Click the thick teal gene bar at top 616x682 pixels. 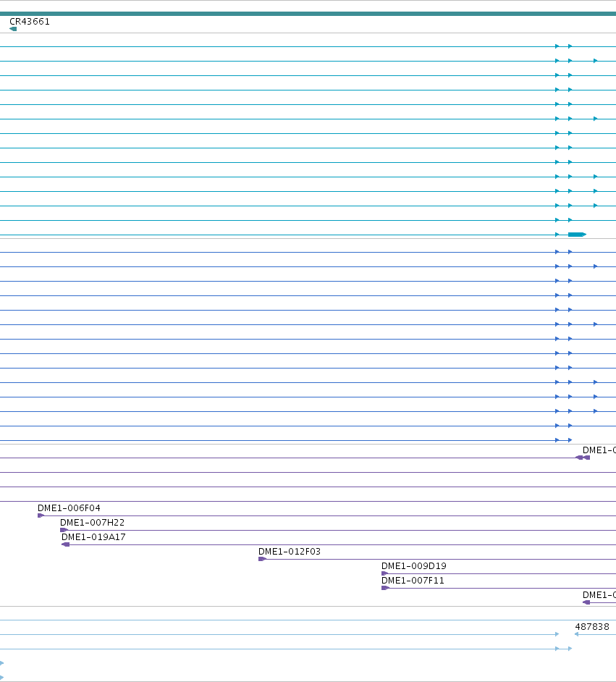pos(308,14)
